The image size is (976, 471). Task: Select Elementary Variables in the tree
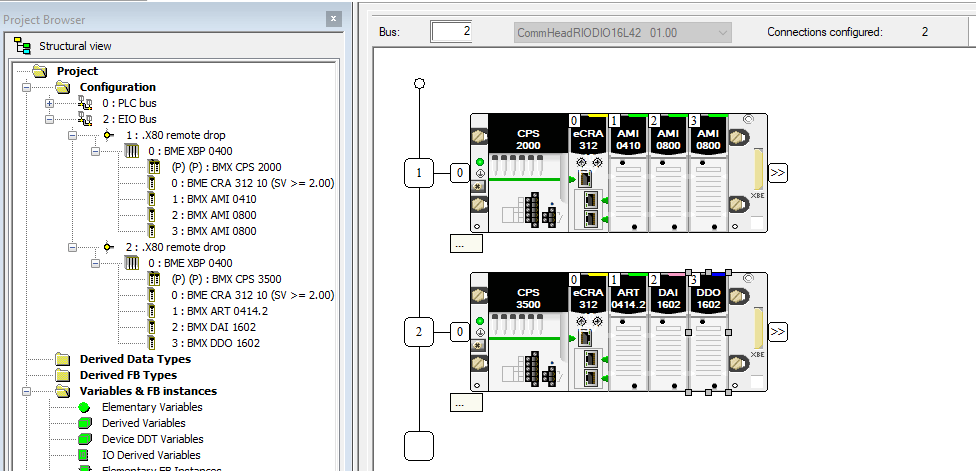151,407
